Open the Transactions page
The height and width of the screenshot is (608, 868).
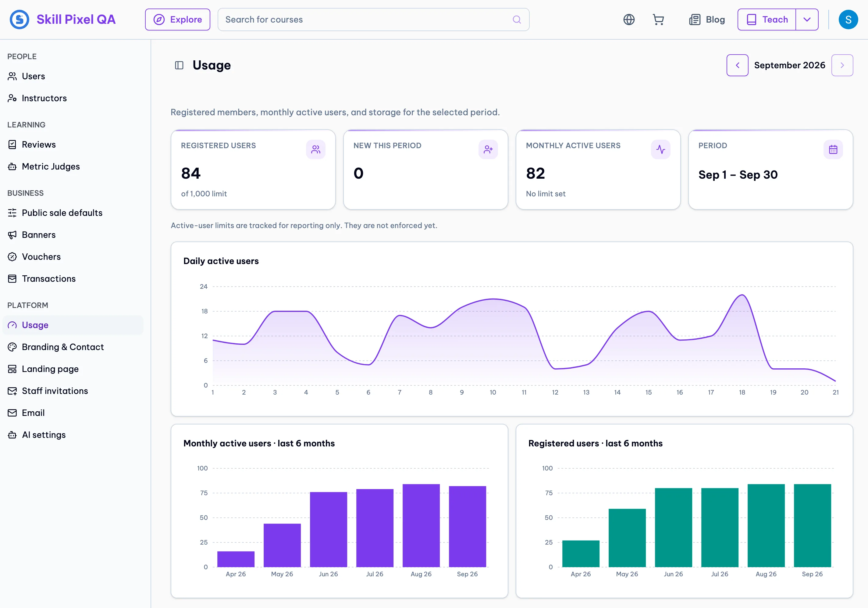pyautogui.click(x=73, y=279)
